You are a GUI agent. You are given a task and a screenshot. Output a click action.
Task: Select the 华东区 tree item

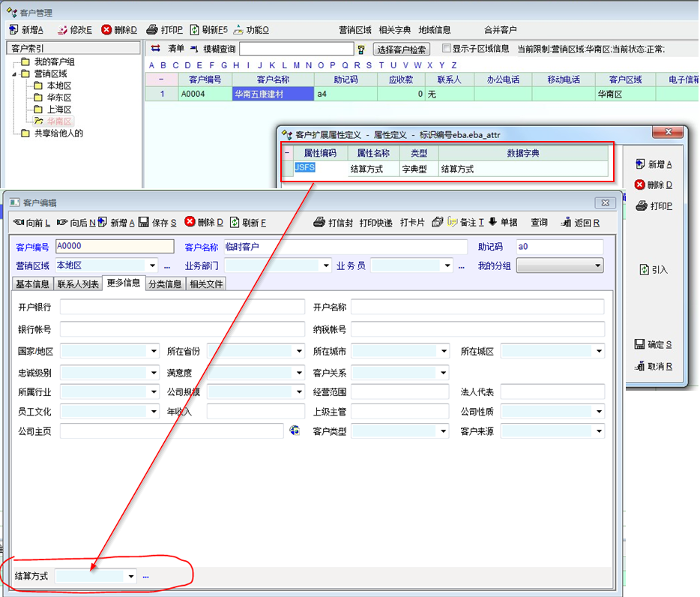(x=58, y=97)
